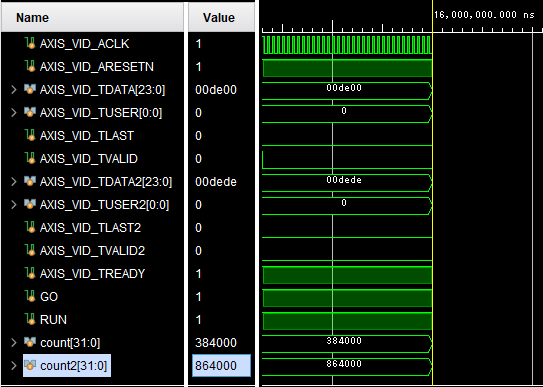Image resolution: width=543 pixels, height=387 pixels.
Task: Click the value 1 of AXIS_VID_TREADY
Action: (x=198, y=274)
